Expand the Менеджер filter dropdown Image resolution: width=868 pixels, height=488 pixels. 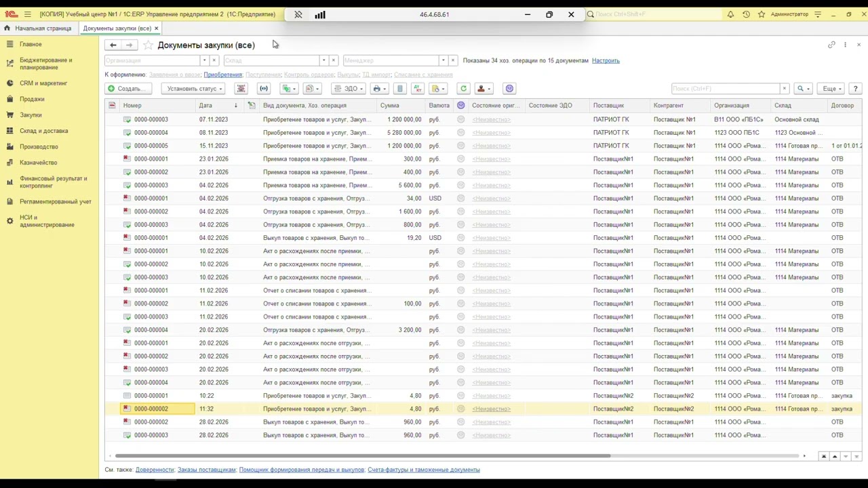pyautogui.click(x=443, y=60)
